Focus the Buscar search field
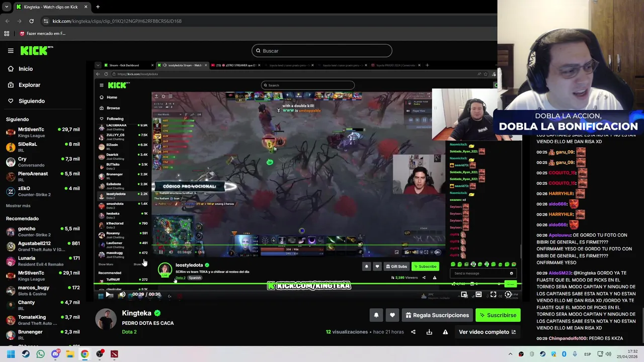 (x=321, y=51)
